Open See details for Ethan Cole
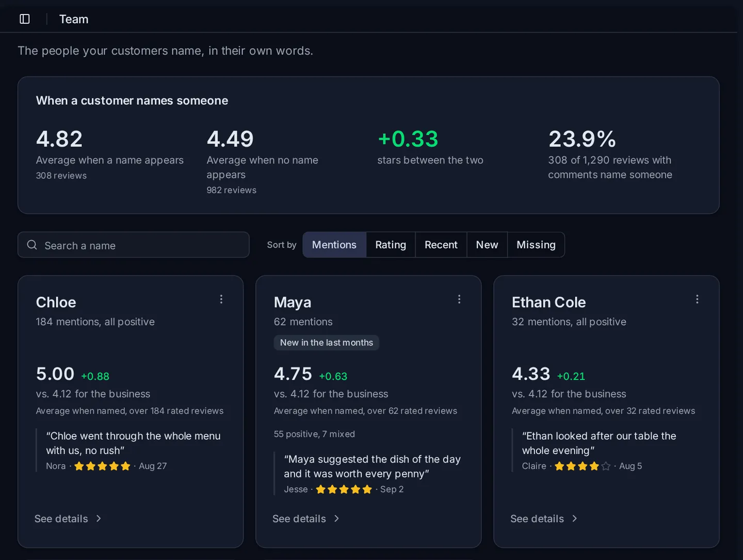The height and width of the screenshot is (560, 743). point(544,519)
